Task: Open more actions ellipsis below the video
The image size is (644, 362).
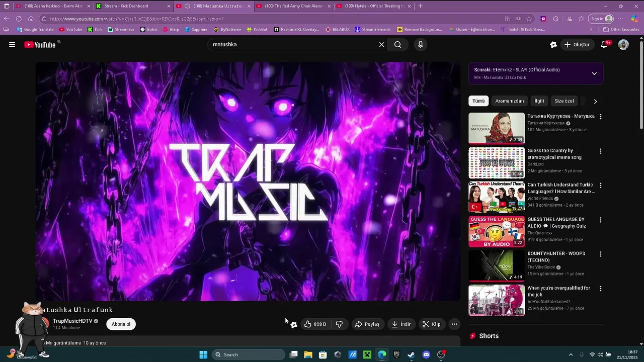Action: point(454,324)
